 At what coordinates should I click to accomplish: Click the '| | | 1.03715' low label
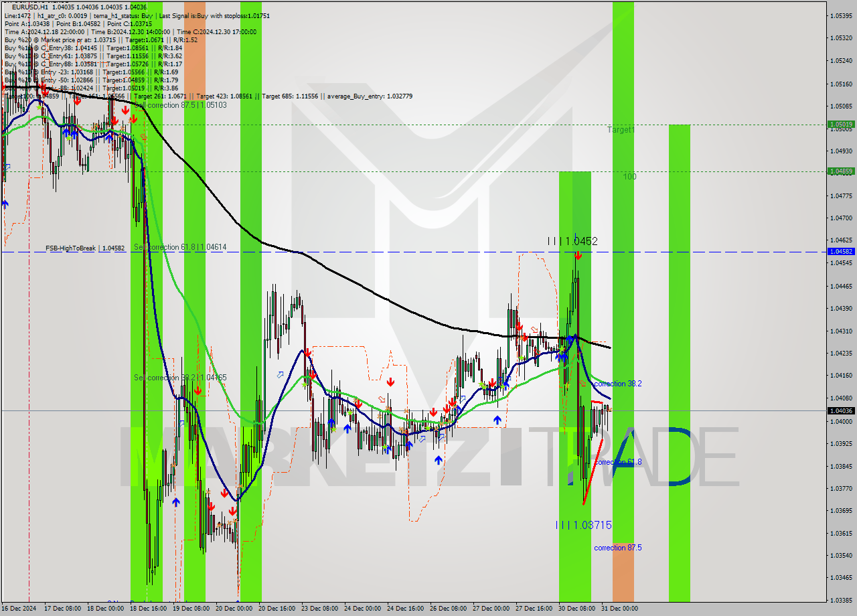[584, 525]
